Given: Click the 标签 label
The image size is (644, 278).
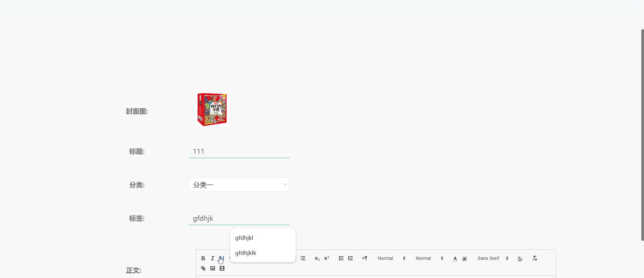Looking at the screenshot, I should pos(137,219).
